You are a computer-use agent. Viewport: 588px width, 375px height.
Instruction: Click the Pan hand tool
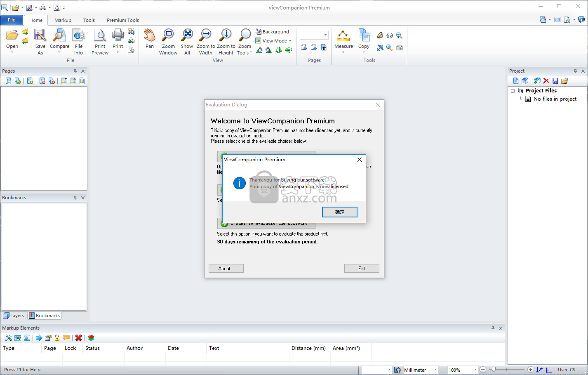pos(150,39)
